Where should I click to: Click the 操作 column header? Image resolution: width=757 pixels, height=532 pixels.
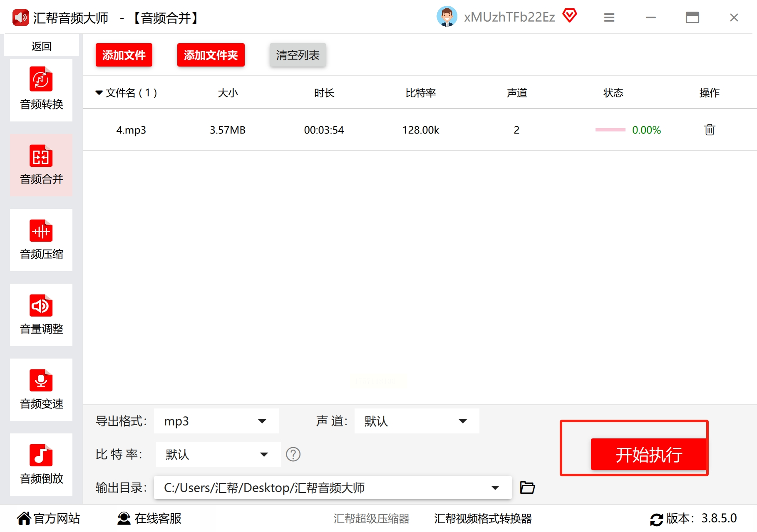pos(710,93)
